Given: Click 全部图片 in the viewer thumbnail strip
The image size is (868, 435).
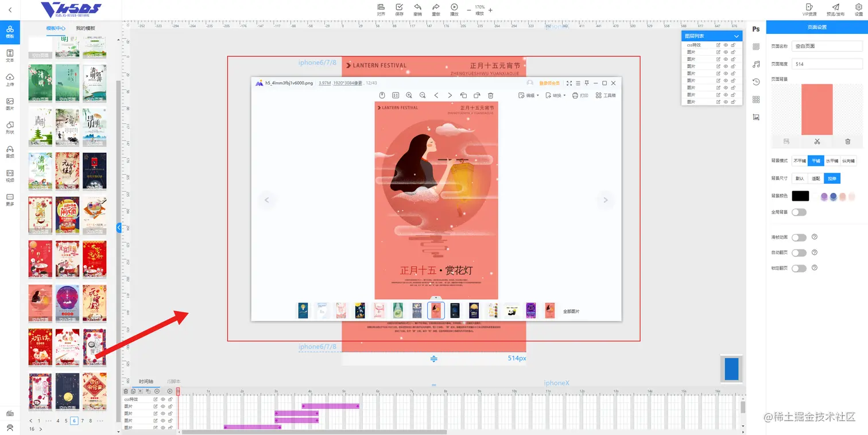Looking at the screenshot, I should pos(571,311).
